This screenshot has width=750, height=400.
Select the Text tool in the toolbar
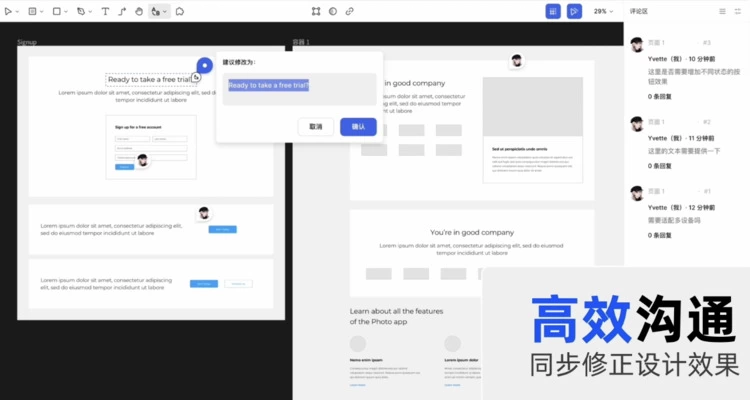pyautogui.click(x=106, y=11)
